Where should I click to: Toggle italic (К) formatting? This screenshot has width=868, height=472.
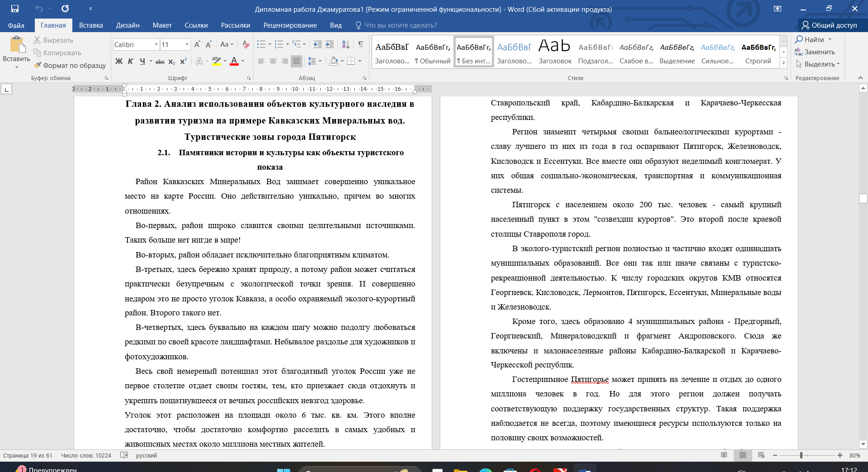click(x=130, y=61)
